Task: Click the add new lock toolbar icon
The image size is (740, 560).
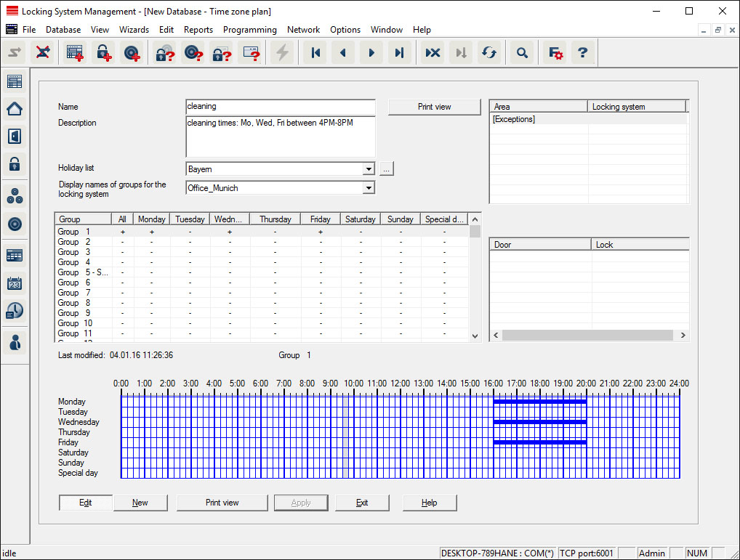Action: point(103,53)
